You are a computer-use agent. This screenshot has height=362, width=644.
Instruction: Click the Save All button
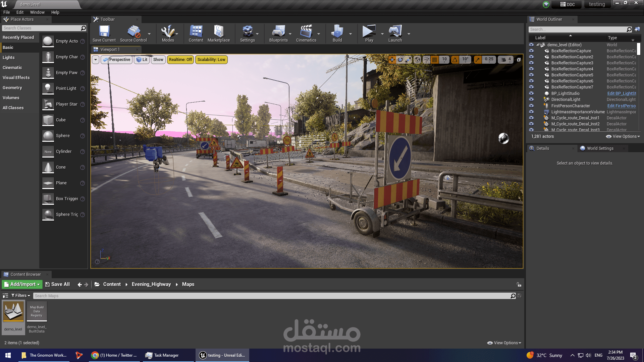(x=57, y=284)
